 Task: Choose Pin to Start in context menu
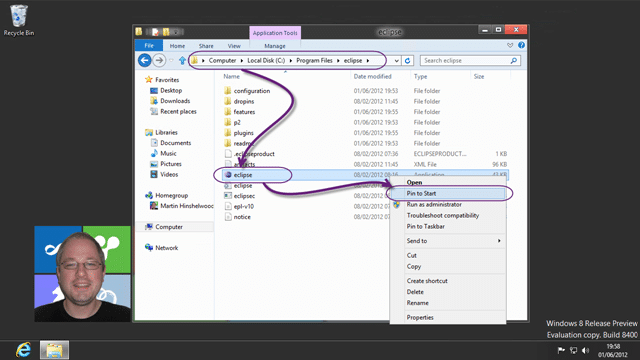click(448, 193)
